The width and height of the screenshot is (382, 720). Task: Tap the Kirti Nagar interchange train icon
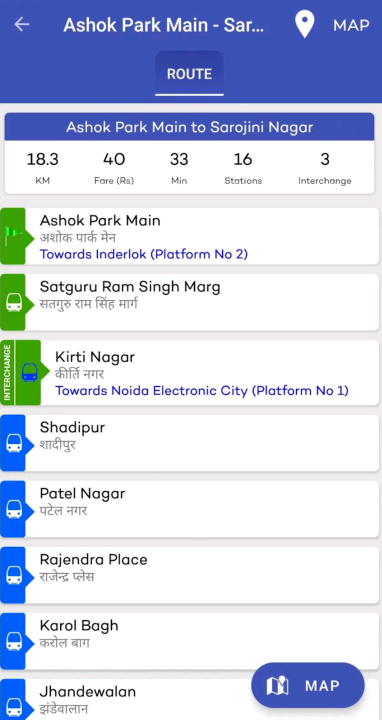click(29, 372)
